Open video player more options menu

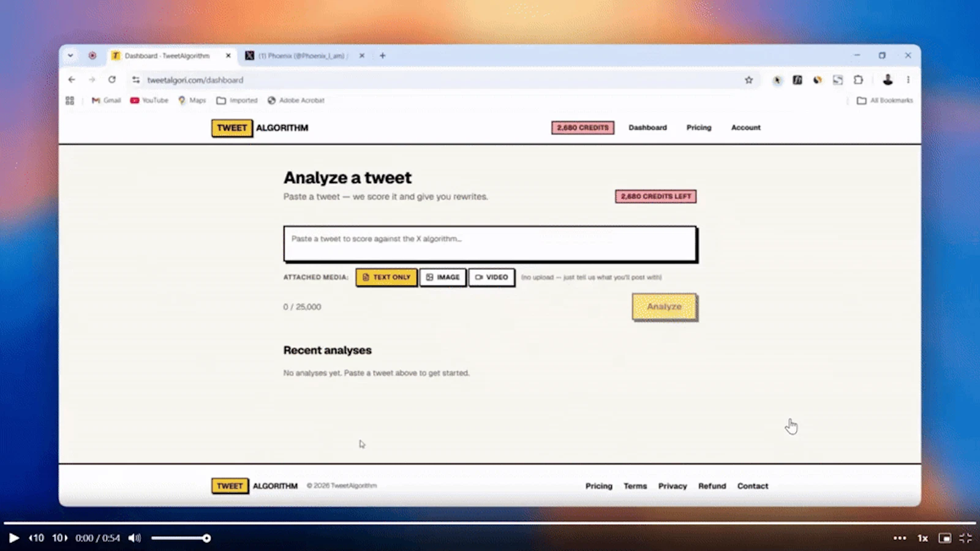(x=900, y=538)
